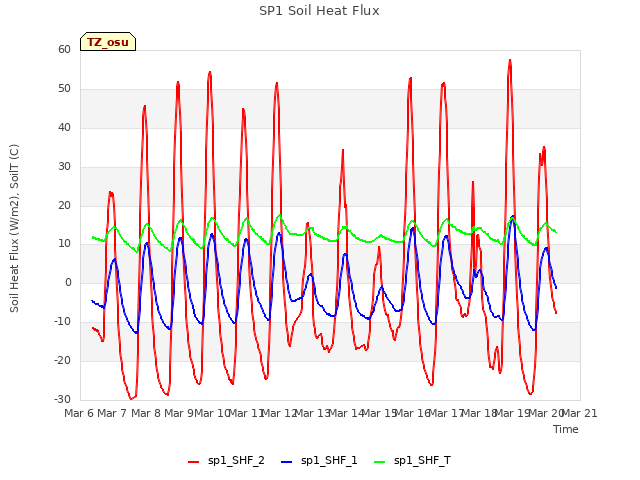Toggle the sp1_SHF_1 legend entry
Screen dimensions: 640x480
pos(319,461)
